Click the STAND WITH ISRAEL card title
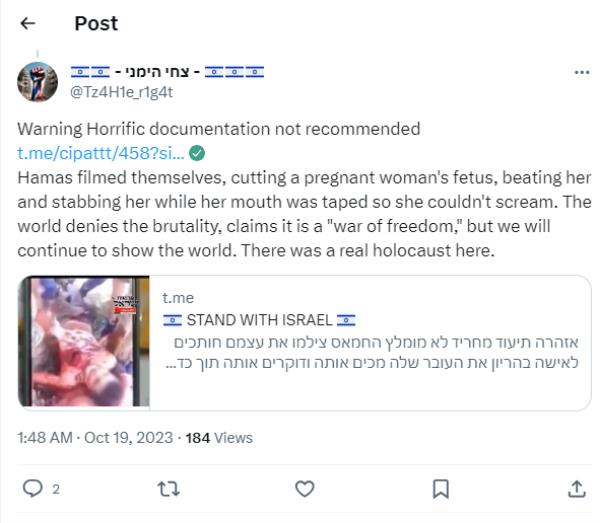The width and height of the screenshot is (600, 523). coord(259,319)
